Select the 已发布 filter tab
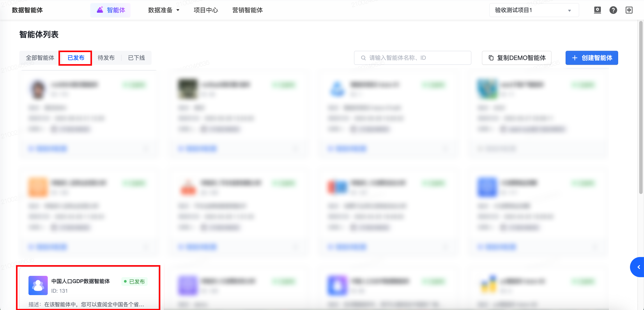The width and height of the screenshot is (644, 310). [76, 58]
